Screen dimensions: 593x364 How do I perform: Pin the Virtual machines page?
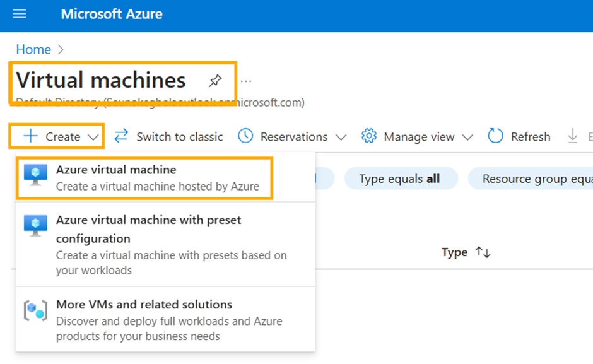[216, 81]
